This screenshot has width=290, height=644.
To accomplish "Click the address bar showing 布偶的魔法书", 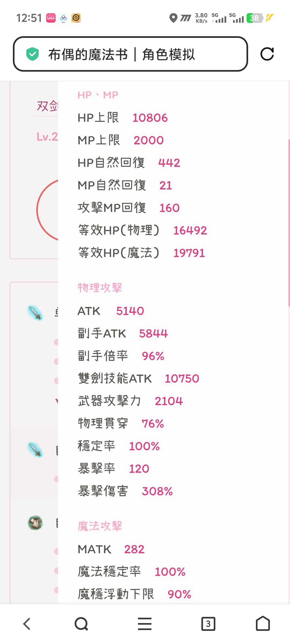I will tap(130, 54).
